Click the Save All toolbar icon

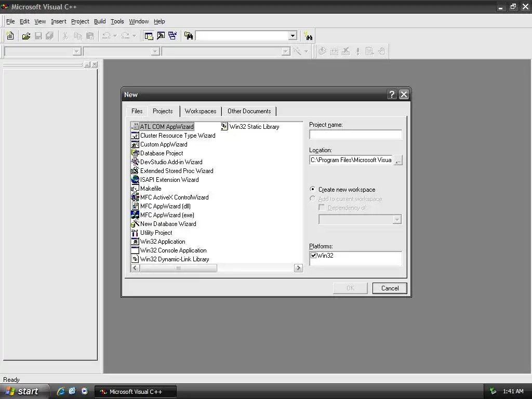50,36
